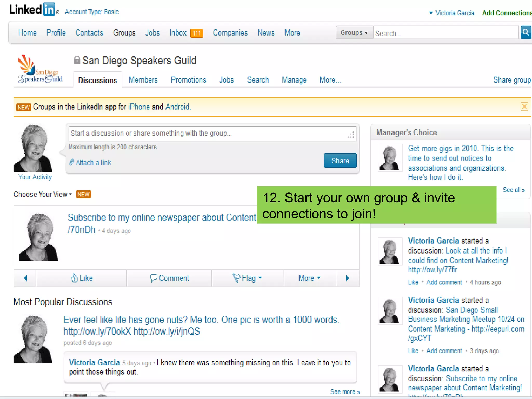Switch to the Discussions tab
The height and width of the screenshot is (399, 532).
[97, 80]
